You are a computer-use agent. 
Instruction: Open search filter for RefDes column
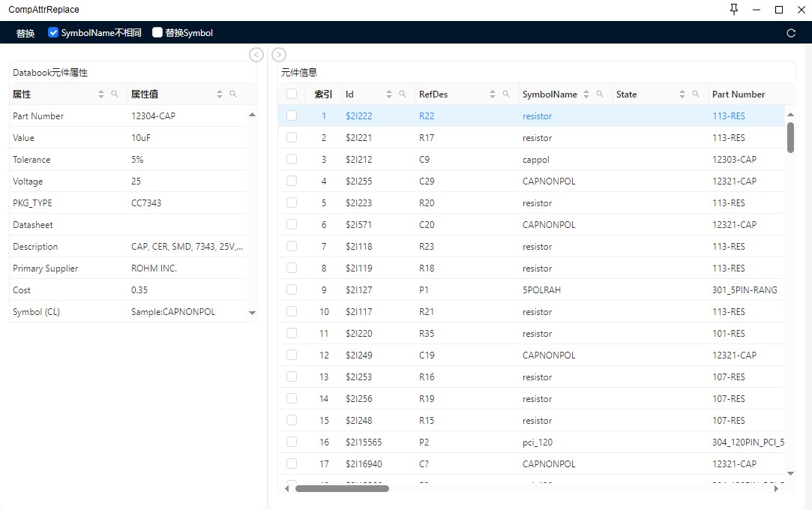point(506,94)
